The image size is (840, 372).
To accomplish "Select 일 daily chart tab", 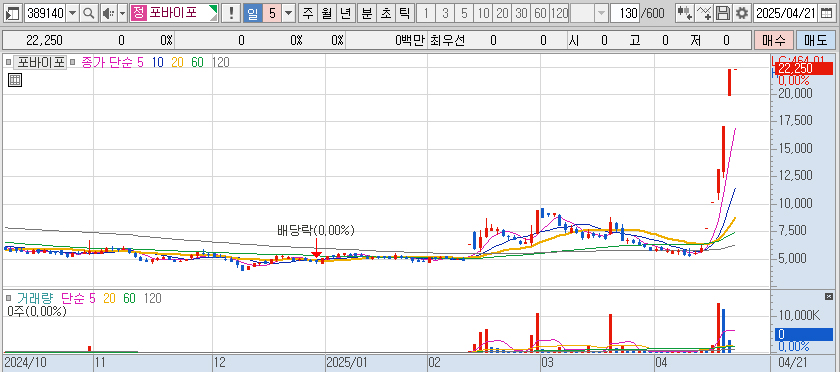I will click(x=252, y=13).
